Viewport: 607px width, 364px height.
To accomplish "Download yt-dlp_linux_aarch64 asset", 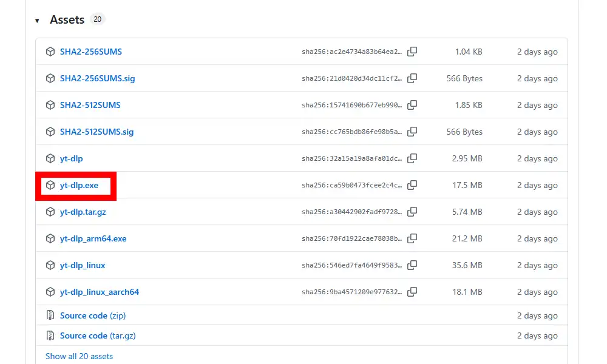I will coord(99,292).
